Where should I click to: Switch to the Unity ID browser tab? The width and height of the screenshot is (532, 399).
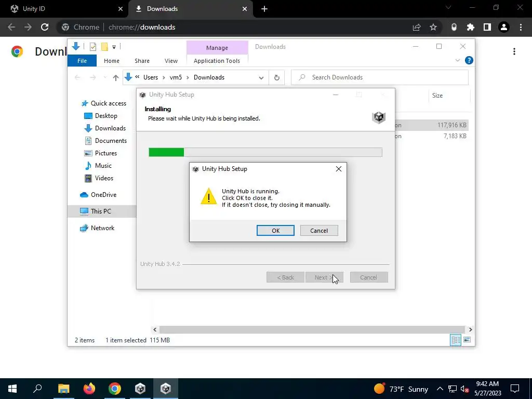(x=64, y=9)
